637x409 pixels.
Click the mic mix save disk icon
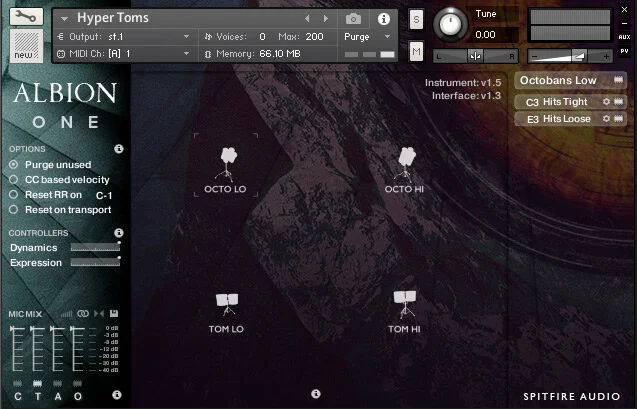click(x=114, y=313)
